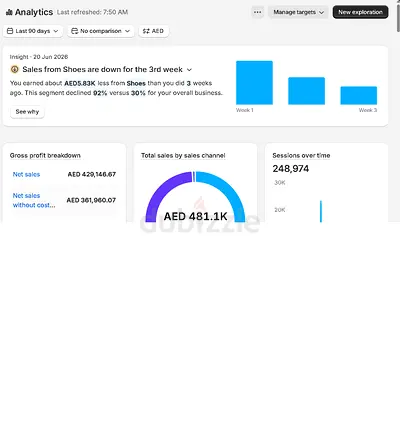Click See why button
Viewport: 400px width, 428px height.
coord(27,112)
